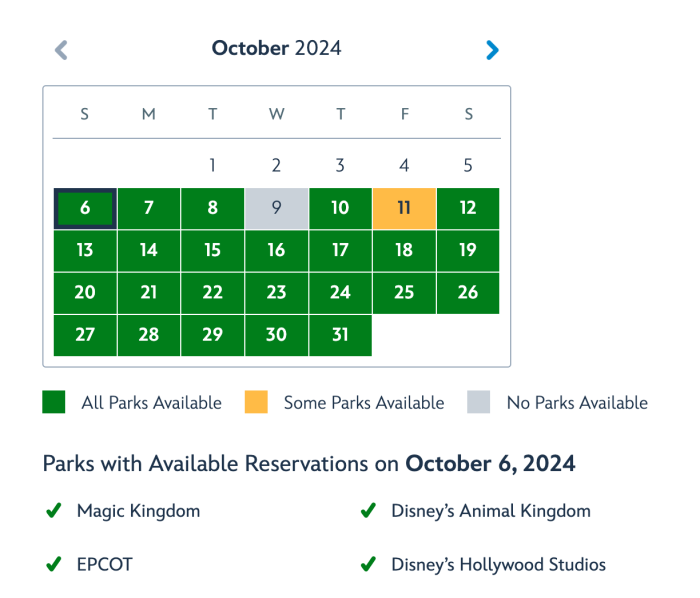This screenshot has height=598, width=700.
Task: Pick the unavailable October 9 date
Action: (276, 208)
